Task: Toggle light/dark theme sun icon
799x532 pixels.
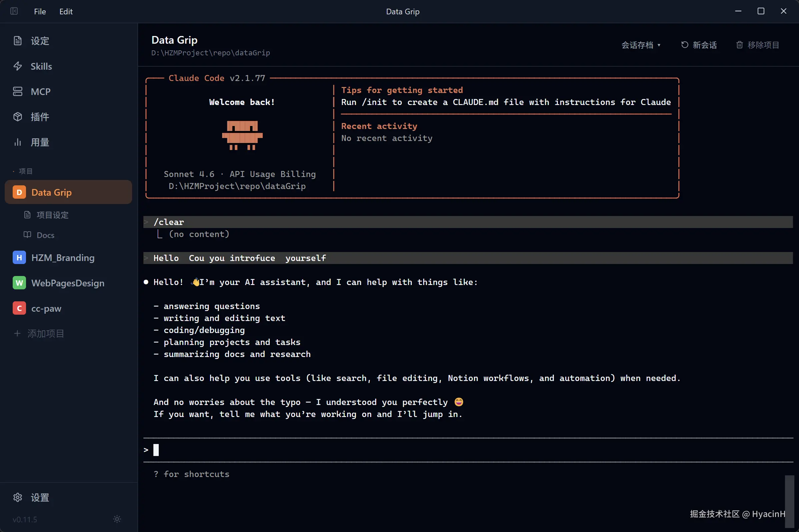Action: [117, 519]
